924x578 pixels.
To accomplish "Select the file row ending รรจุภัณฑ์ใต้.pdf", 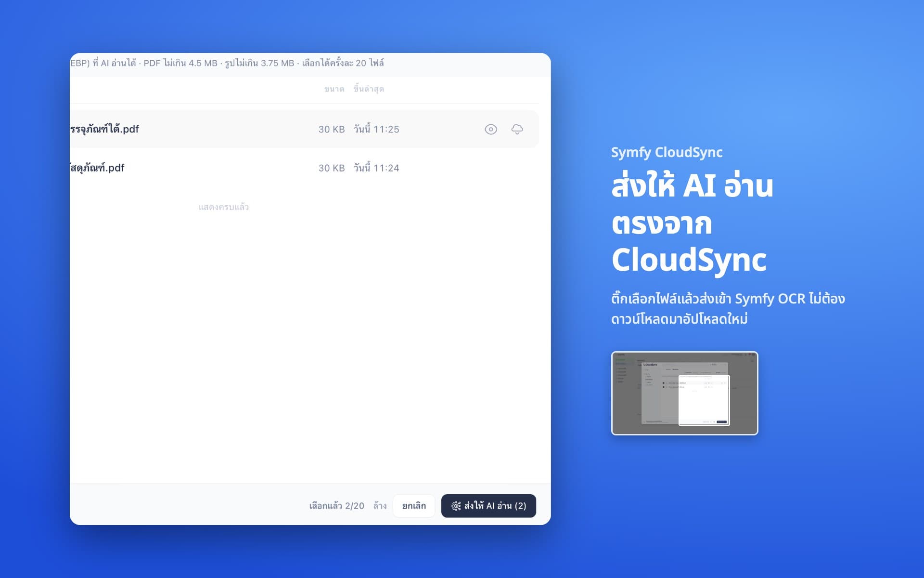I will point(304,129).
